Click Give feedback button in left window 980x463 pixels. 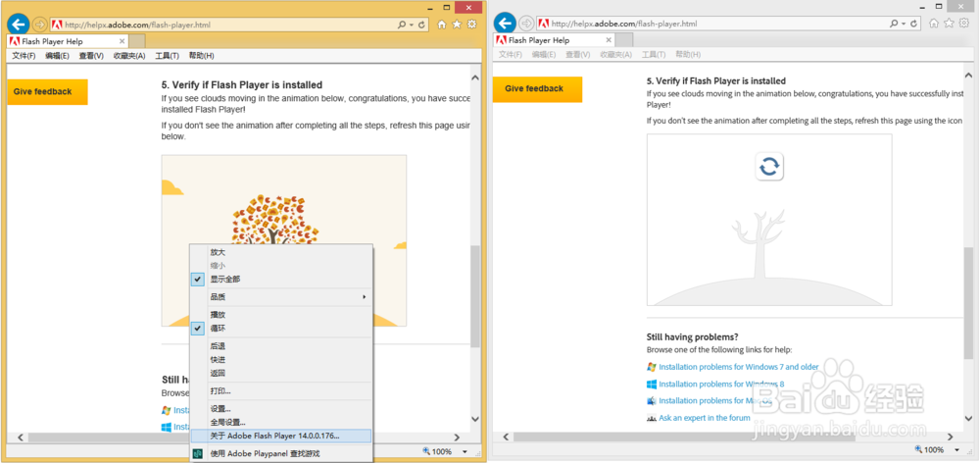click(x=47, y=91)
